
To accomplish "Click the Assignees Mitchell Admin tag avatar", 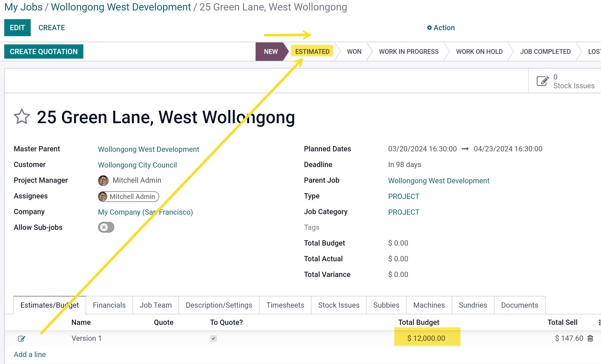I will 103,196.
